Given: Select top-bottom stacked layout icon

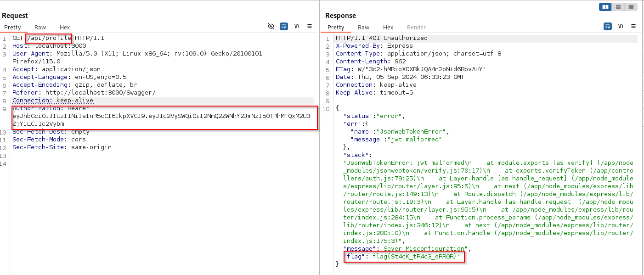Looking at the screenshot, I should pyautogui.click(x=618, y=7).
